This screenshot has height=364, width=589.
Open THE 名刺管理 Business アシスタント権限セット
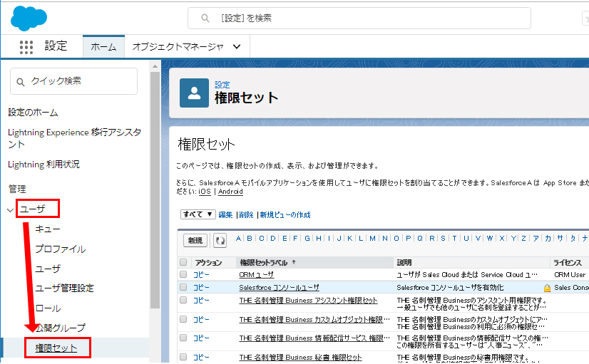[308, 300]
